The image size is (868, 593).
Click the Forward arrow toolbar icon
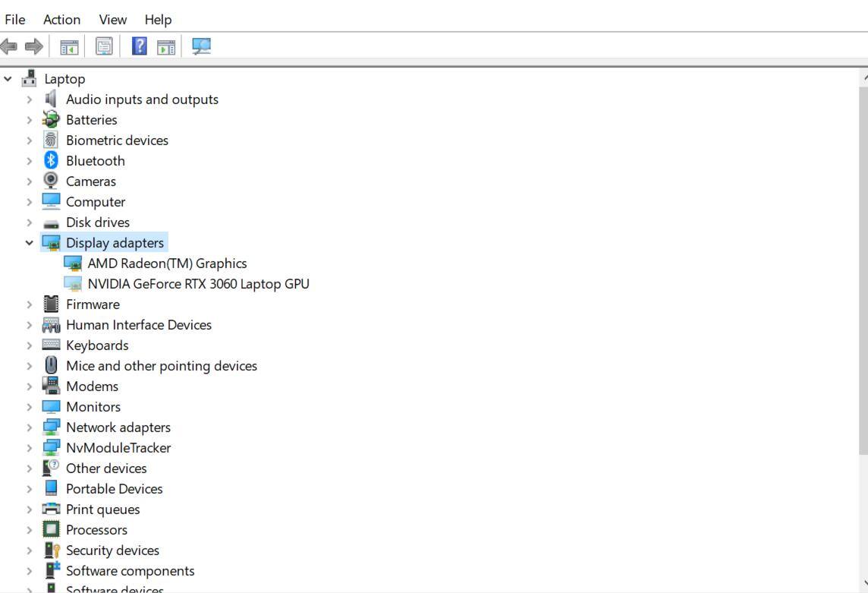[x=34, y=47]
